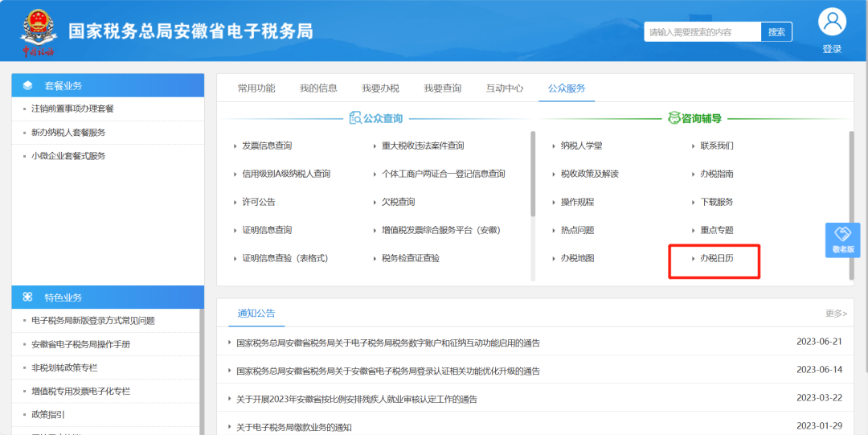Open 重大税收违法案件查询
Image resolution: width=868 pixels, height=435 pixels.
pos(423,146)
